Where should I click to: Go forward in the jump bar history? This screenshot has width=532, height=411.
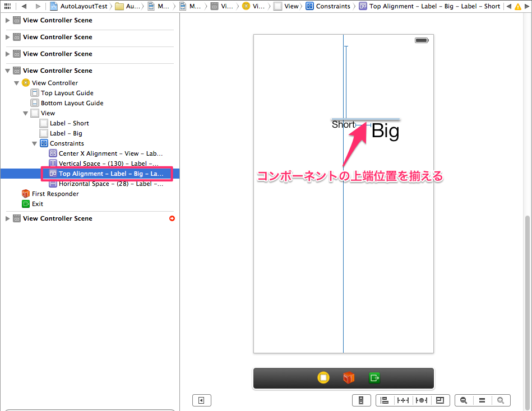[38, 6]
